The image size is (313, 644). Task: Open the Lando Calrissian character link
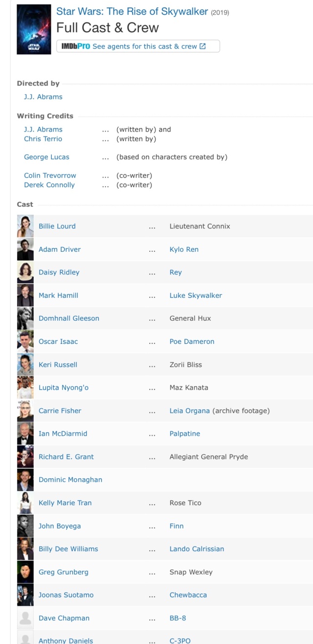tap(197, 549)
